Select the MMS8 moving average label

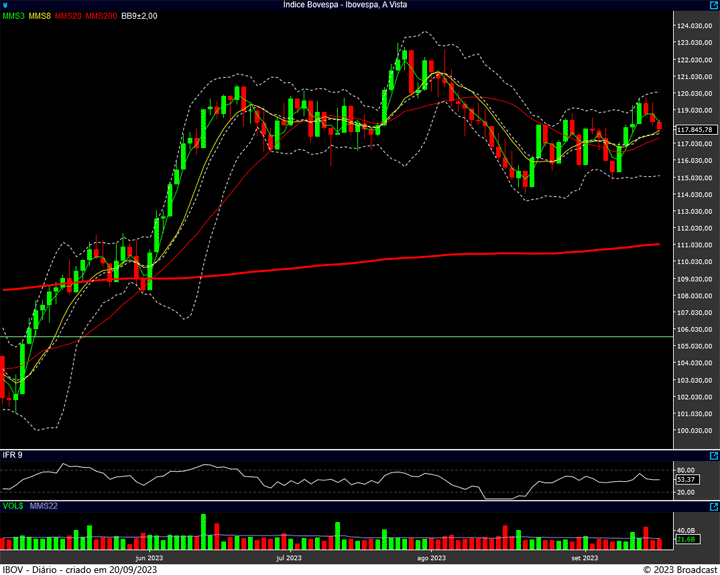[x=40, y=17]
